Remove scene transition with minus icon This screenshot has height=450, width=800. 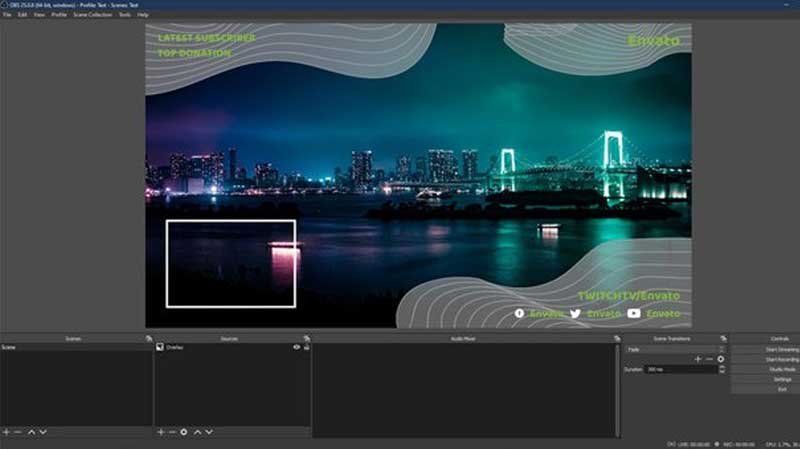pos(709,359)
